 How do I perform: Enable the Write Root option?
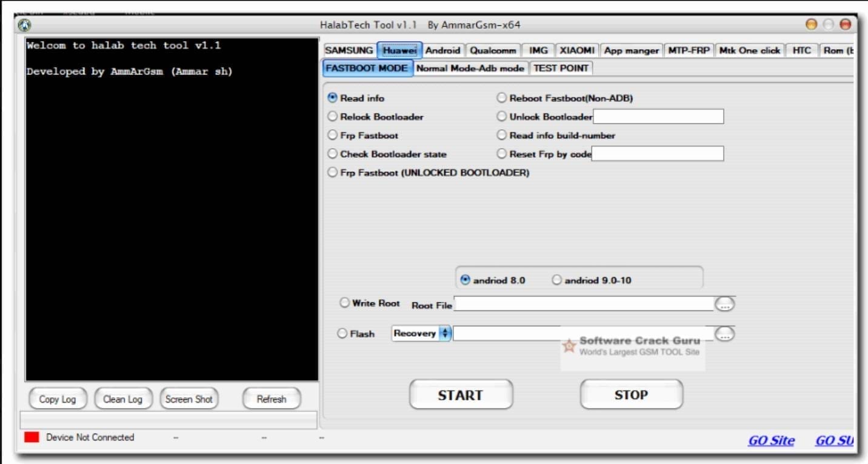(x=344, y=302)
